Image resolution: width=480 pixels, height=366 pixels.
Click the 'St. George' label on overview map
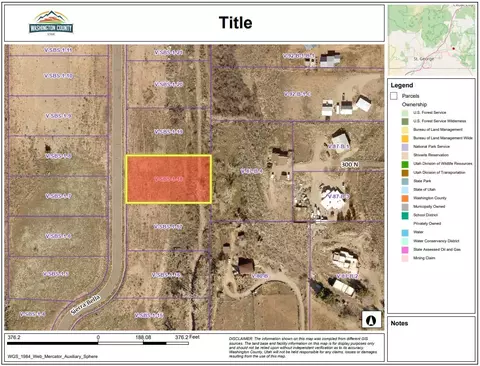pyautogui.click(x=424, y=59)
